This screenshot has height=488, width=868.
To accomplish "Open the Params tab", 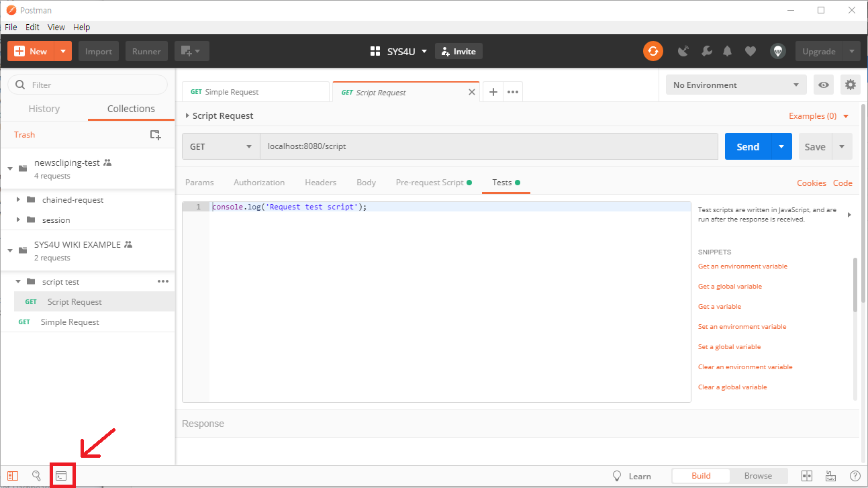I will pos(199,183).
